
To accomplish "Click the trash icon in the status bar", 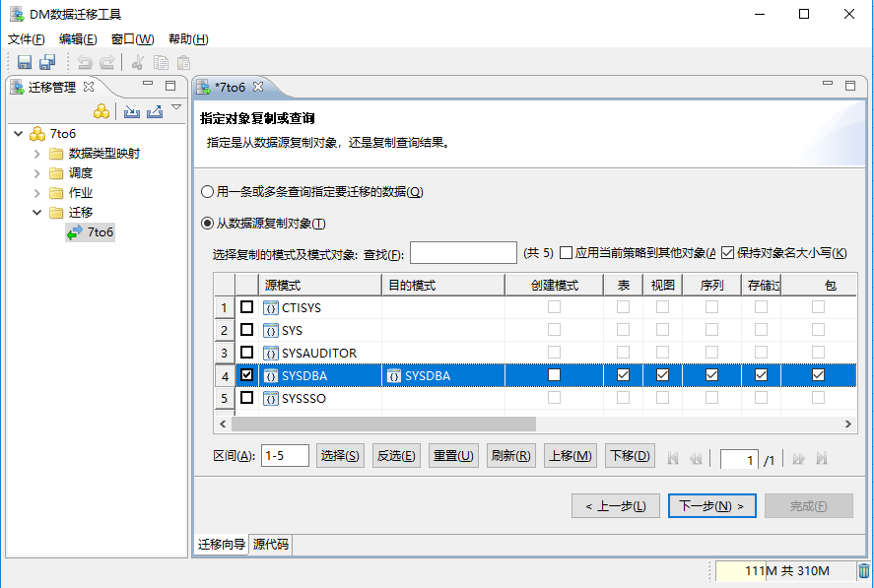I will pyautogui.click(x=865, y=571).
